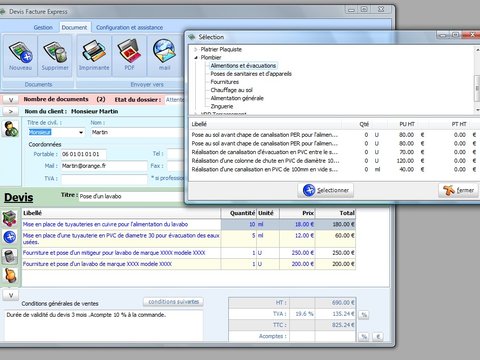This screenshot has width=480, height=360.
Task: Select Alimentation générale tree item
Action: 237,98
